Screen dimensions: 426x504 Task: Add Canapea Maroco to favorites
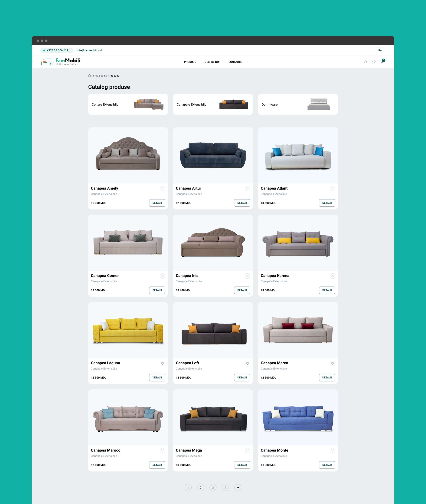click(163, 451)
